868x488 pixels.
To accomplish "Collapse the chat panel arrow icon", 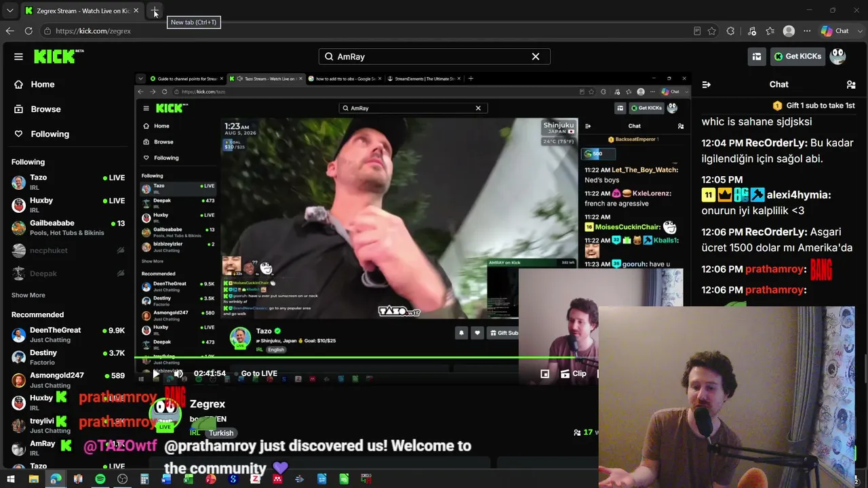I will tap(707, 85).
